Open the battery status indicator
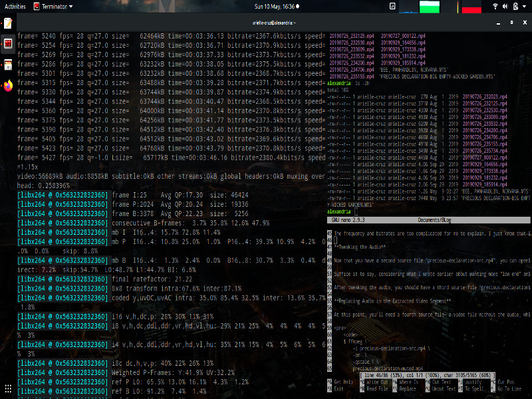The width and height of the screenshot is (532, 399). point(516,7)
